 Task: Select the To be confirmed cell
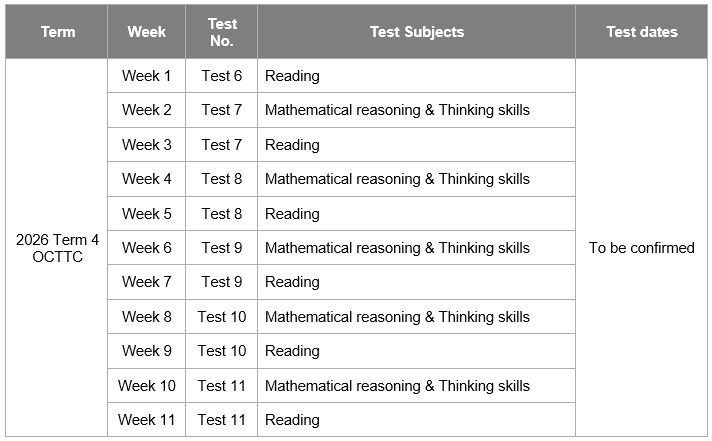point(641,248)
